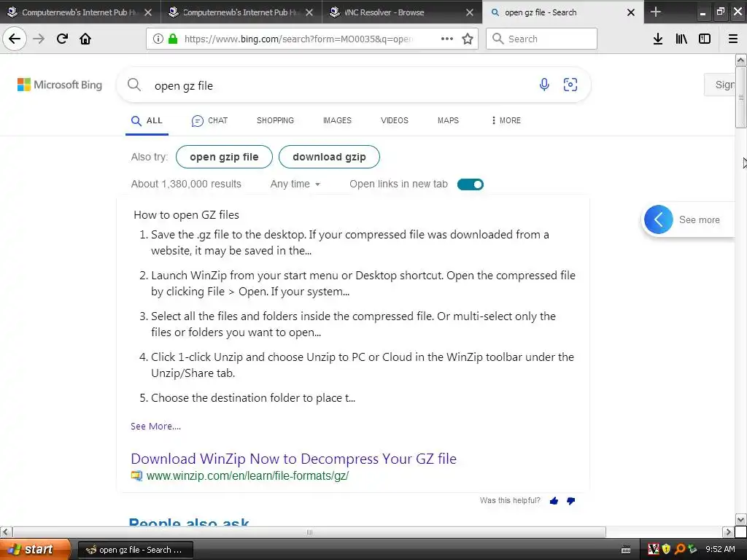Click the thumbs down not helpful icon
The image size is (747, 560).
point(570,500)
